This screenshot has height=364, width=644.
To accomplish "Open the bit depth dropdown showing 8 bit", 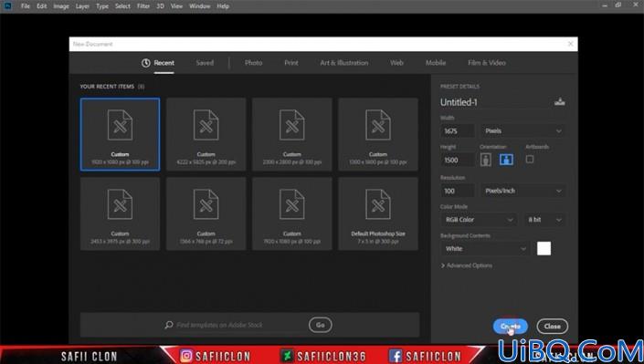I will tap(544, 220).
